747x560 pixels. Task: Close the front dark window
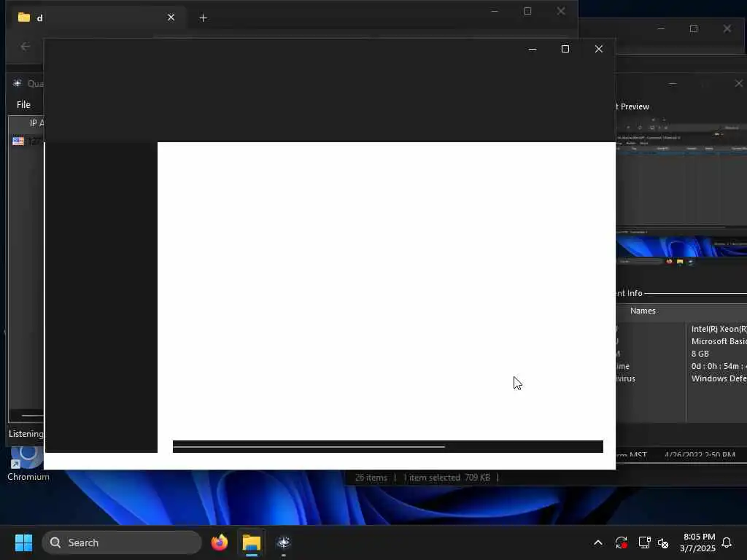[x=599, y=49]
